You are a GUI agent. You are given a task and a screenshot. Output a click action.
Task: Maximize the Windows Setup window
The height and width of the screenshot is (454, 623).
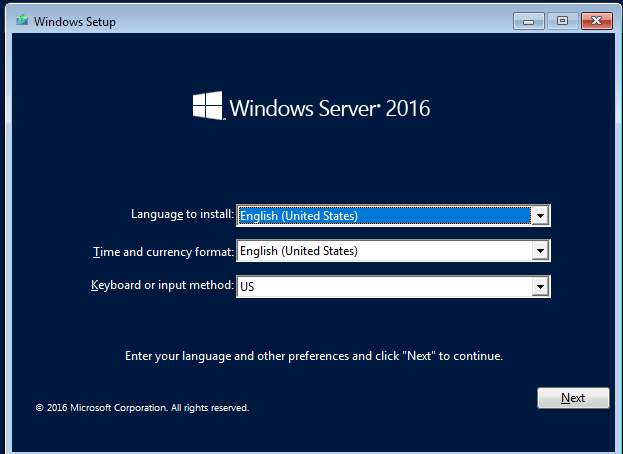point(562,21)
